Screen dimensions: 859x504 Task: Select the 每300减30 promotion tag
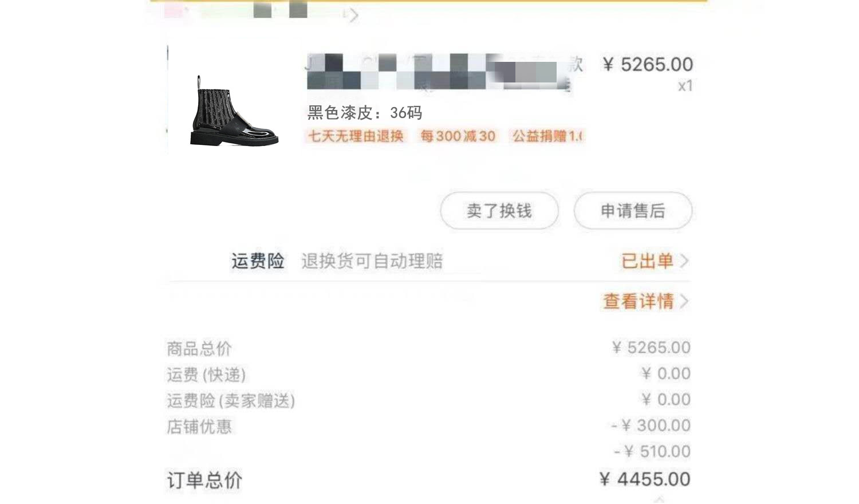(458, 136)
